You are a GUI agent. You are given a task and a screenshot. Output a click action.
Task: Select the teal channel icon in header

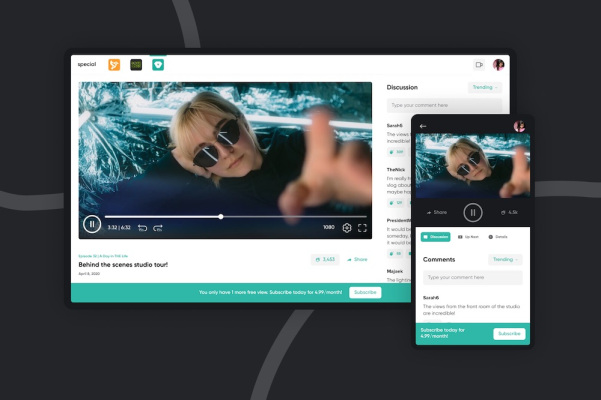click(157, 64)
